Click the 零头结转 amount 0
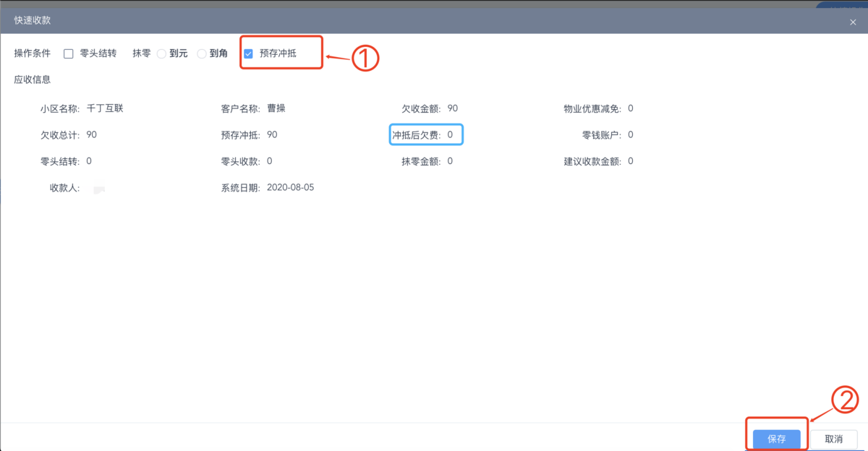This screenshot has height=451, width=868. [89, 161]
